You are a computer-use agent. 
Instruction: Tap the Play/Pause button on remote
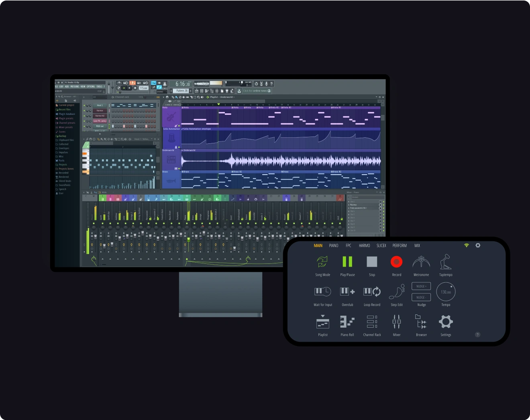tap(347, 262)
